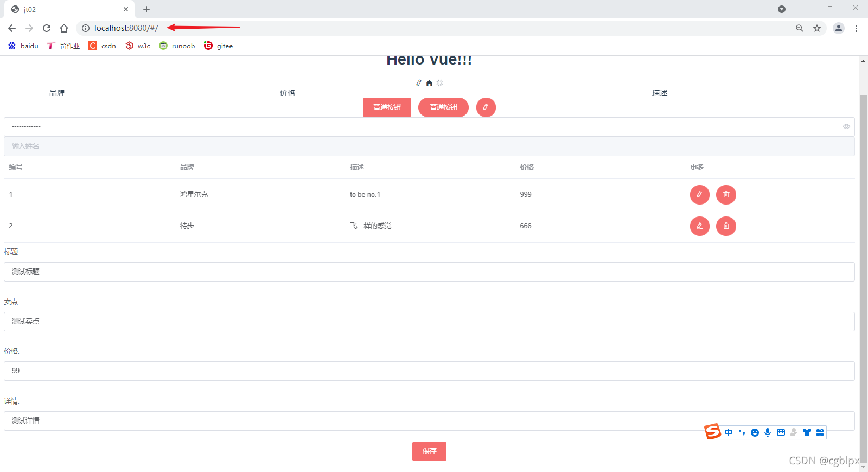
Task: Click the 标题 input containing 测试标题
Action: (x=429, y=272)
